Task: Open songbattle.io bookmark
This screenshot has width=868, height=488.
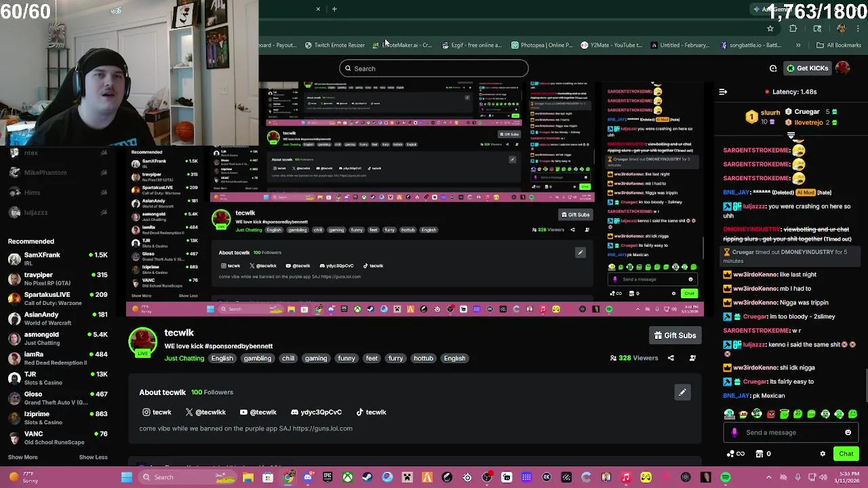Action: point(751,45)
